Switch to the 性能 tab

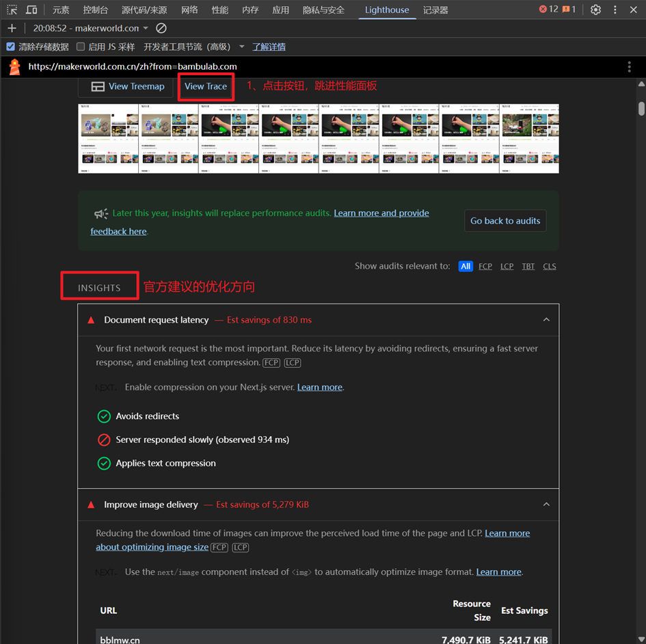click(x=220, y=10)
